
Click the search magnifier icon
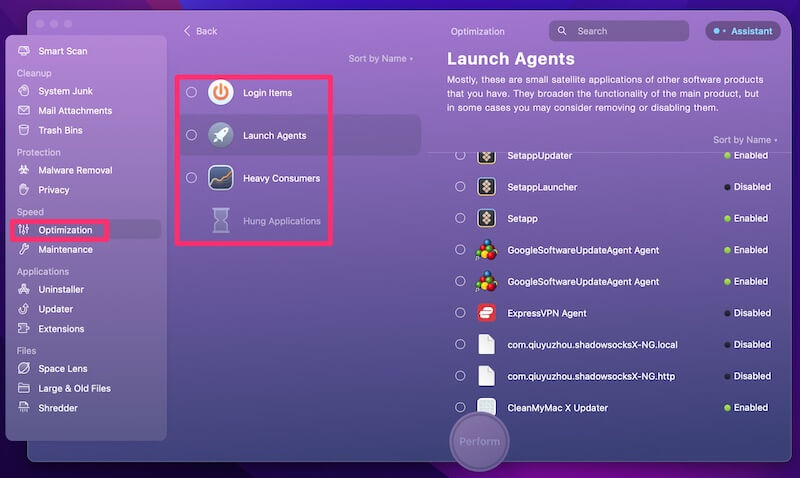pos(562,31)
